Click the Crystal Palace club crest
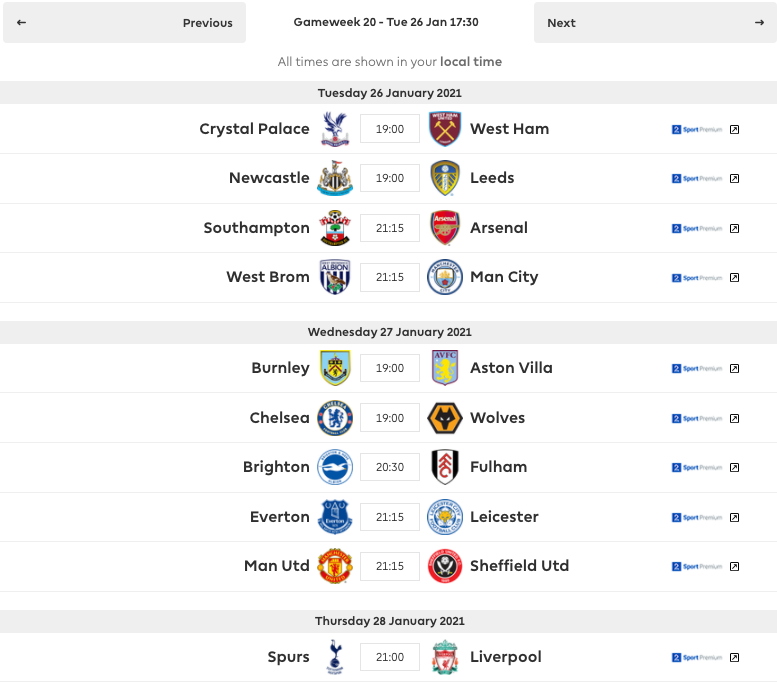The height and width of the screenshot is (683, 777). pyautogui.click(x=335, y=129)
